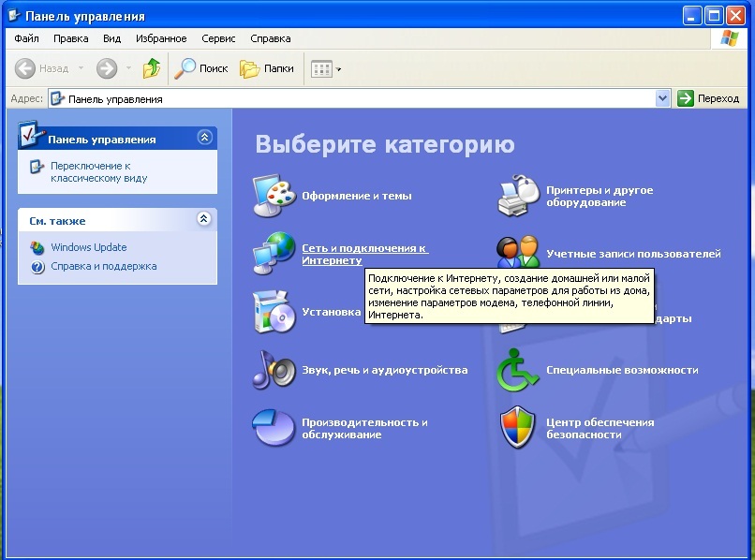Open the printer and mouse icon

click(518, 196)
